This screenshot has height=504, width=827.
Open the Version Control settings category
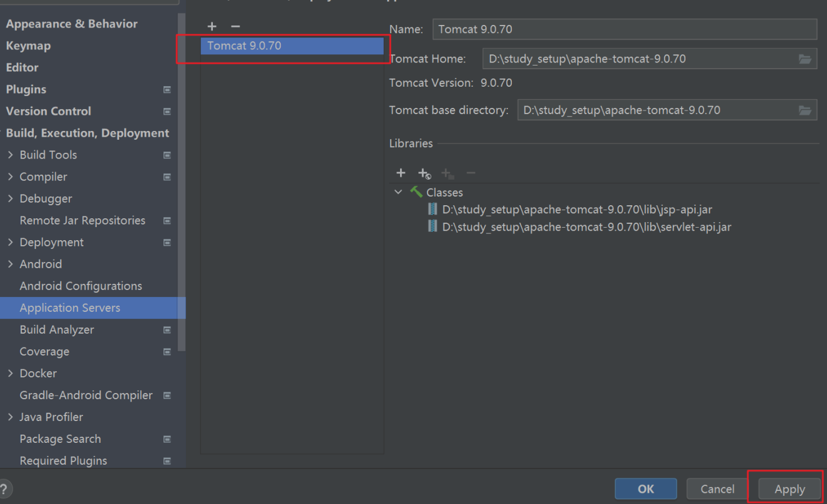[48, 111]
